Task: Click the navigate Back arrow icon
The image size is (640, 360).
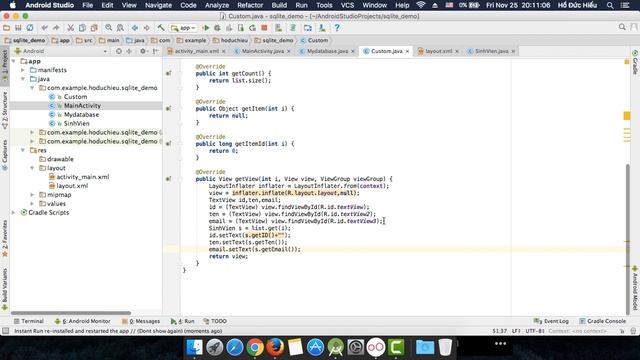Action: (x=135, y=28)
